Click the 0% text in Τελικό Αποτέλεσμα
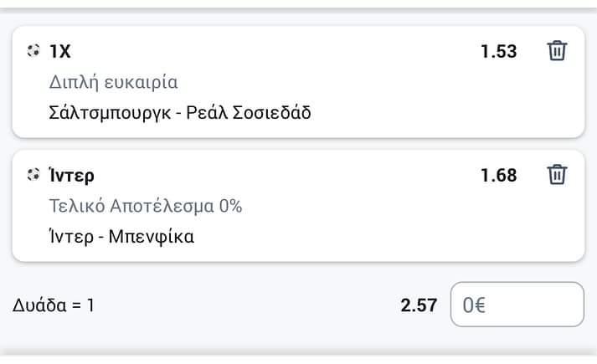This screenshot has width=597, height=364. click(230, 206)
